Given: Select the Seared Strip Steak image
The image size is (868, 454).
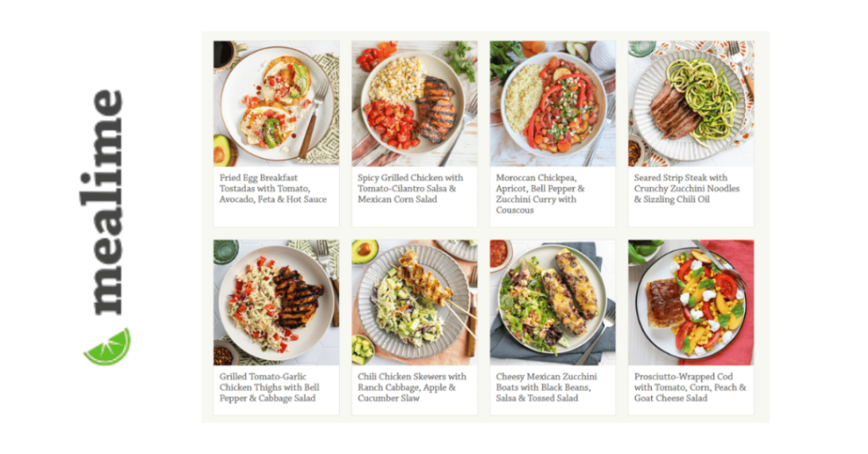Looking at the screenshot, I should pyautogui.click(x=691, y=103).
